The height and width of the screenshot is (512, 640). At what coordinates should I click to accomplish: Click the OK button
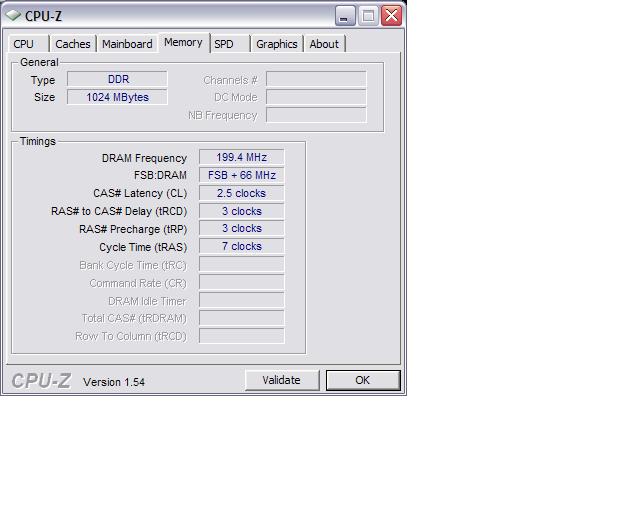(363, 380)
